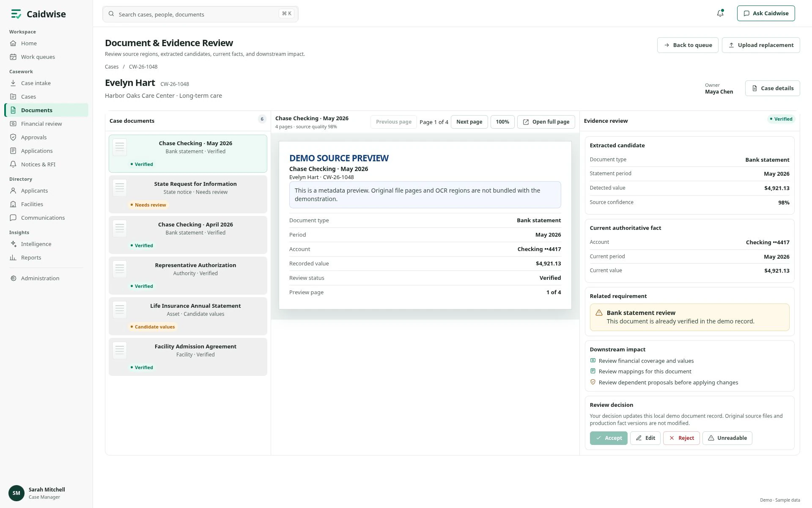The width and height of the screenshot is (812, 508).
Task: Select Chase Checking April 2026 document
Action: click(x=188, y=235)
